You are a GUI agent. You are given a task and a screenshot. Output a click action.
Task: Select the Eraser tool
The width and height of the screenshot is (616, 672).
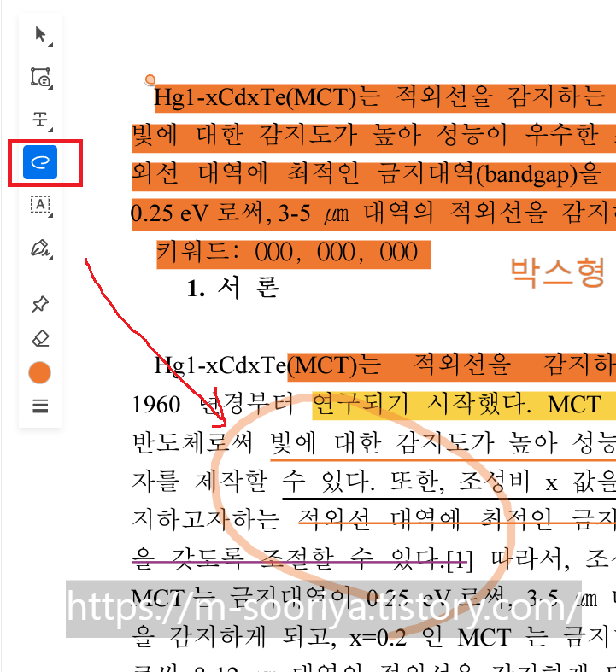coord(40,339)
